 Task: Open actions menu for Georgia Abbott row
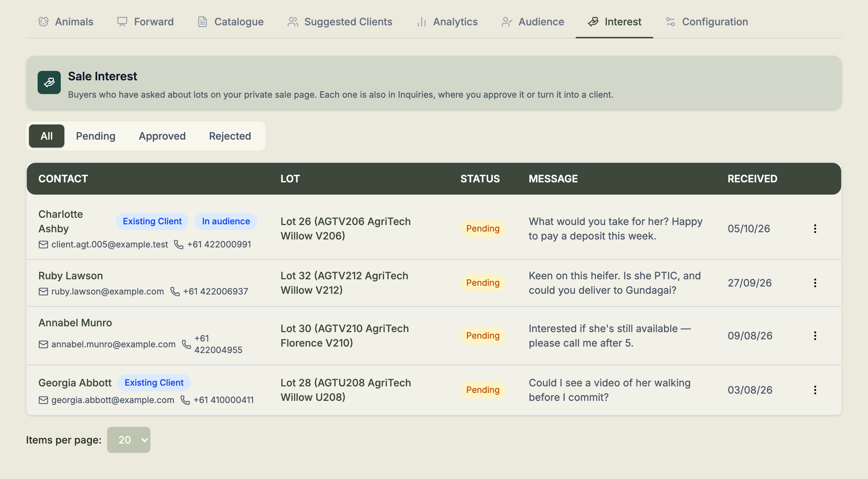click(x=815, y=390)
